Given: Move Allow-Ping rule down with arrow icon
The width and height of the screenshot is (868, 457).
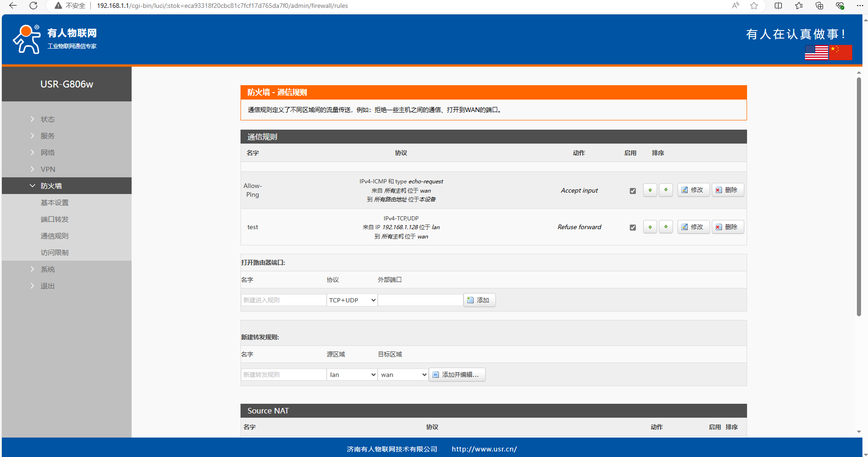Looking at the screenshot, I should [x=665, y=190].
